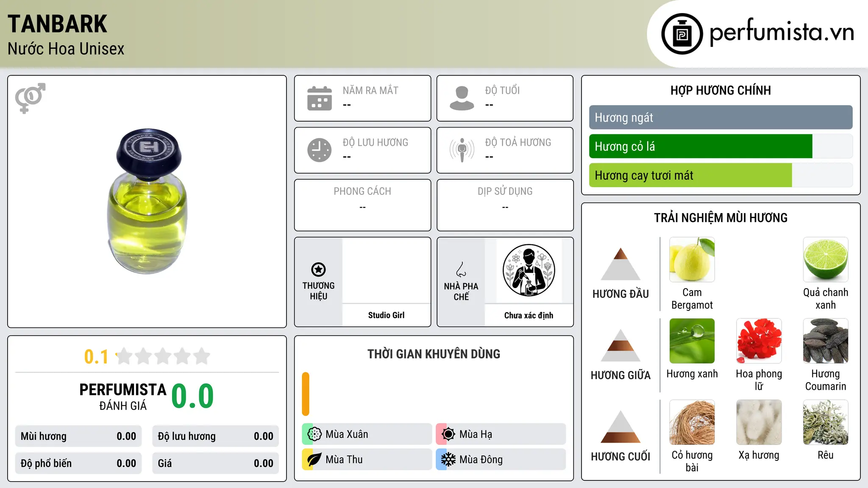Image resolution: width=868 pixels, height=488 pixels.
Task: Click the HƯƠNG GIỮA label
Action: click(620, 375)
